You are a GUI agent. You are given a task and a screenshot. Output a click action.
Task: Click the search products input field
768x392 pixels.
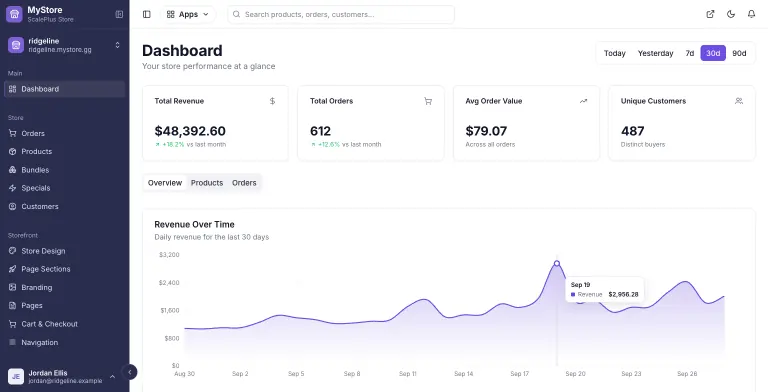click(341, 14)
